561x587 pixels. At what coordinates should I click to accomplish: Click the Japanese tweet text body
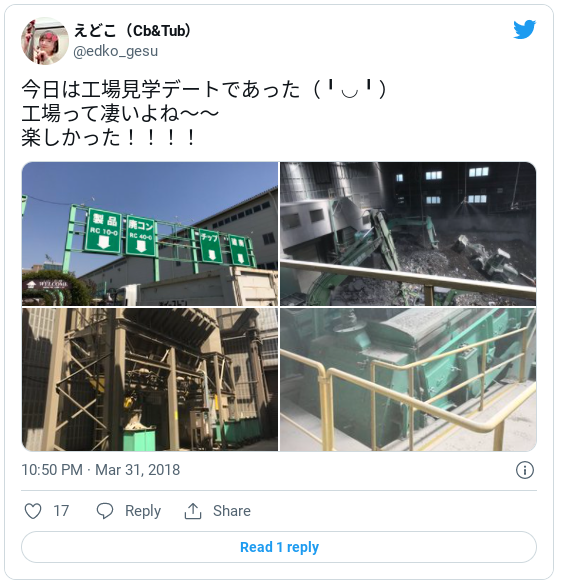pyautogui.click(x=204, y=113)
